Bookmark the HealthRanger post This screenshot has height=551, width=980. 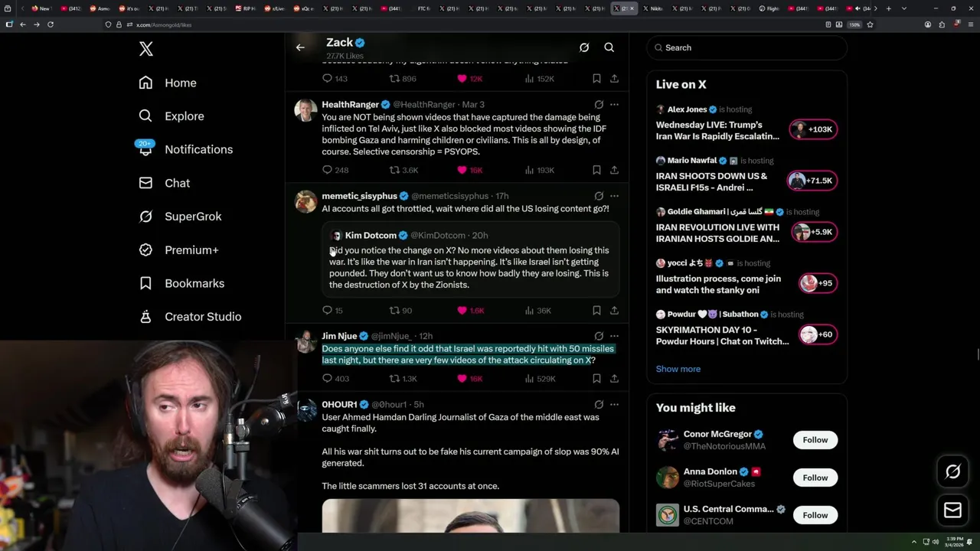click(x=596, y=170)
